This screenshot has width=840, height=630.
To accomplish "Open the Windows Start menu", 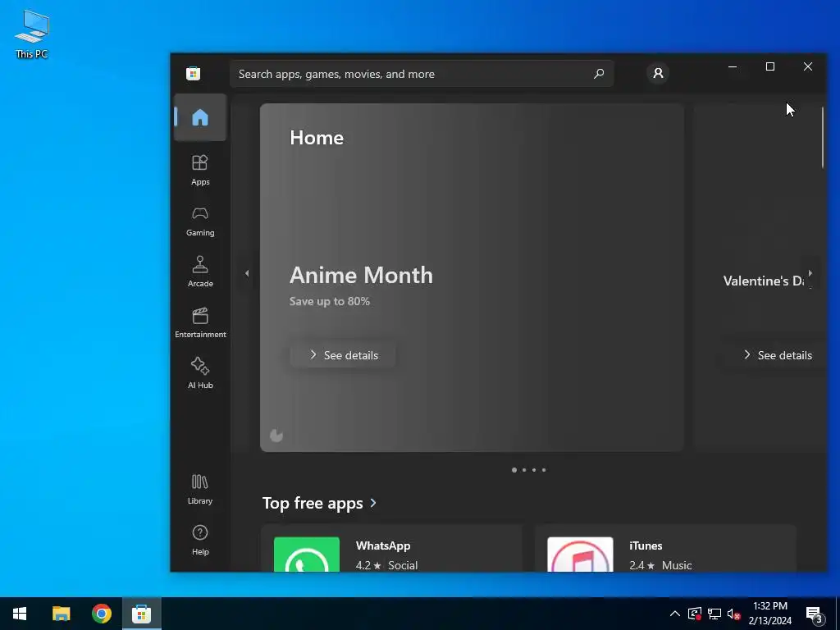I will 20,614.
